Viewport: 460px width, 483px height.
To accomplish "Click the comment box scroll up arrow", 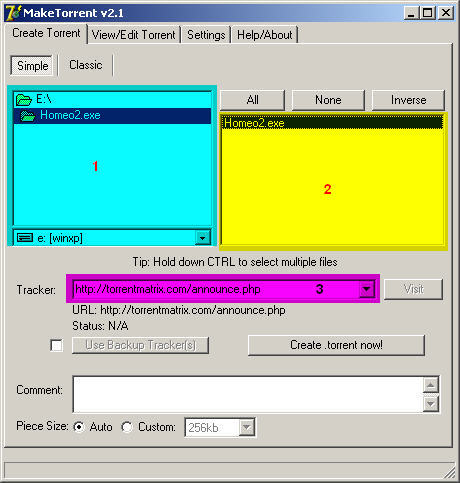I will (x=431, y=385).
